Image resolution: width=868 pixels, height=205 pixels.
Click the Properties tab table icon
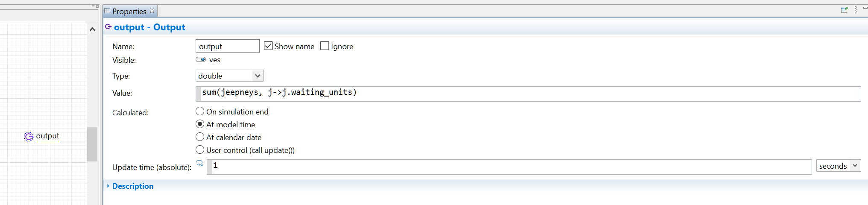[x=108, y=11]
